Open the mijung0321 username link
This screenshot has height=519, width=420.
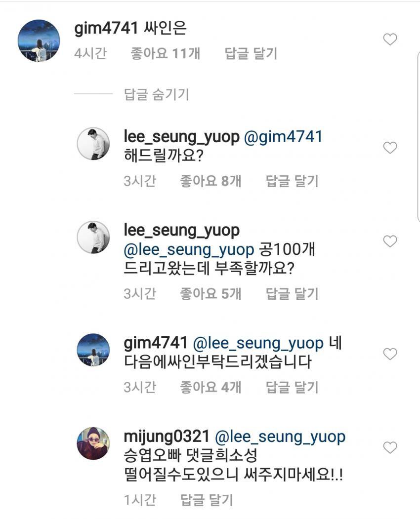168,437
